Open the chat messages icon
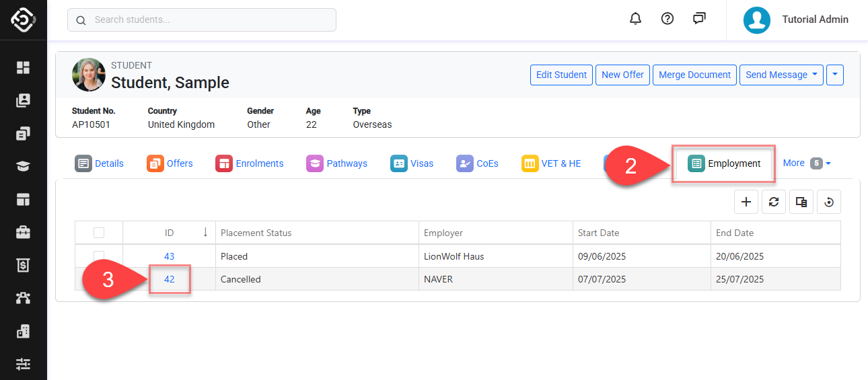Image resolution: width=868 pixels, height=380 pixels. tap(699, 19)
